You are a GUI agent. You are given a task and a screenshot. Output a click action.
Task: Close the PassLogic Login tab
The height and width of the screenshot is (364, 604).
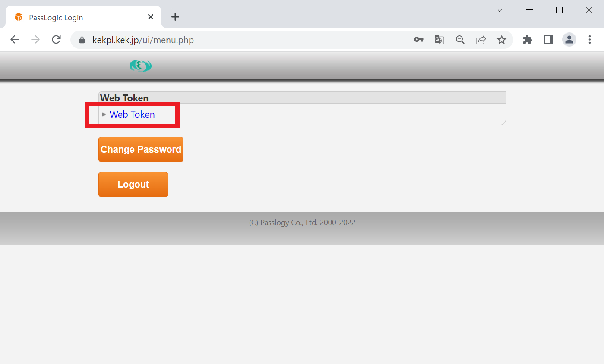(x=151, y=17)
